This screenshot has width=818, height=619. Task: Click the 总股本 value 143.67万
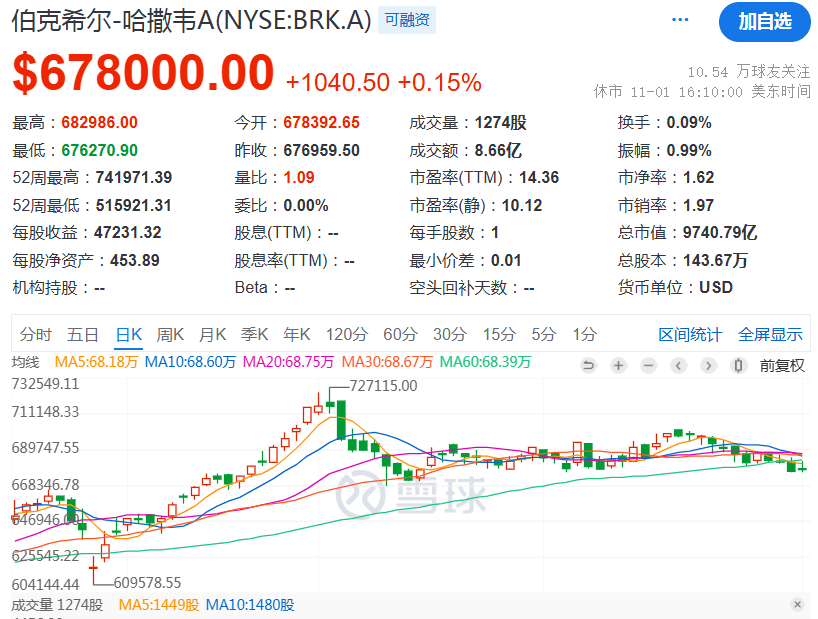click(716, 260)
